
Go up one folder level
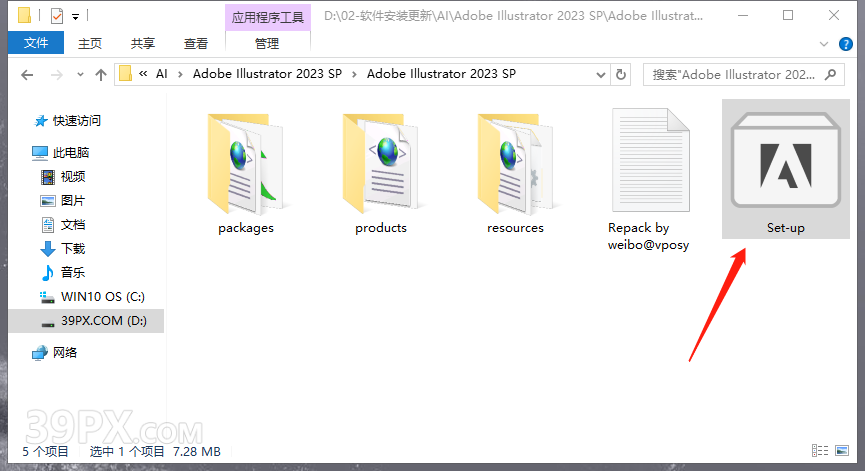[x=100, y=75]
